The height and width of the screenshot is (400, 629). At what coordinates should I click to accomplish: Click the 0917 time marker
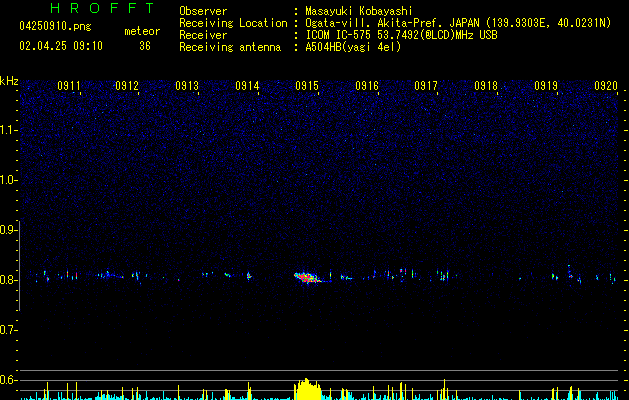tap(426, 86)
